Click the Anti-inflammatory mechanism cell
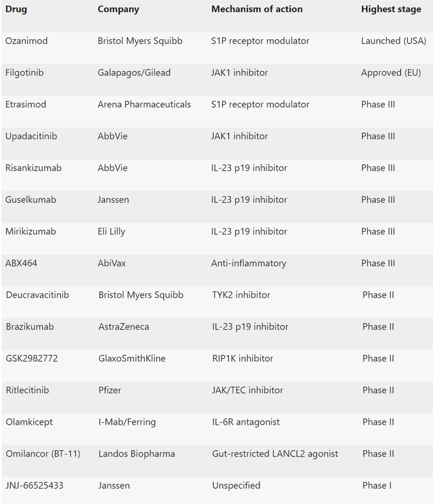The width and height of the screenshot is (433, 504). 249,263
